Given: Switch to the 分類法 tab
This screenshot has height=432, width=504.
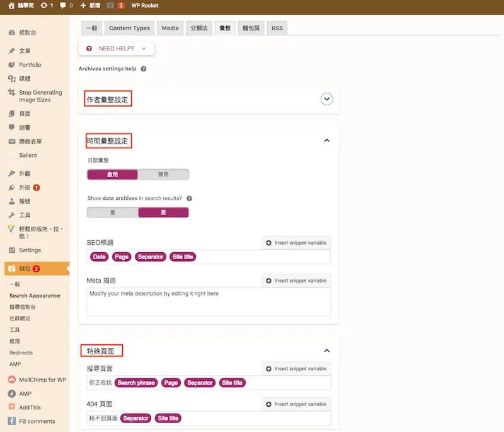Looking at the screenshot, I should point(199,28).
